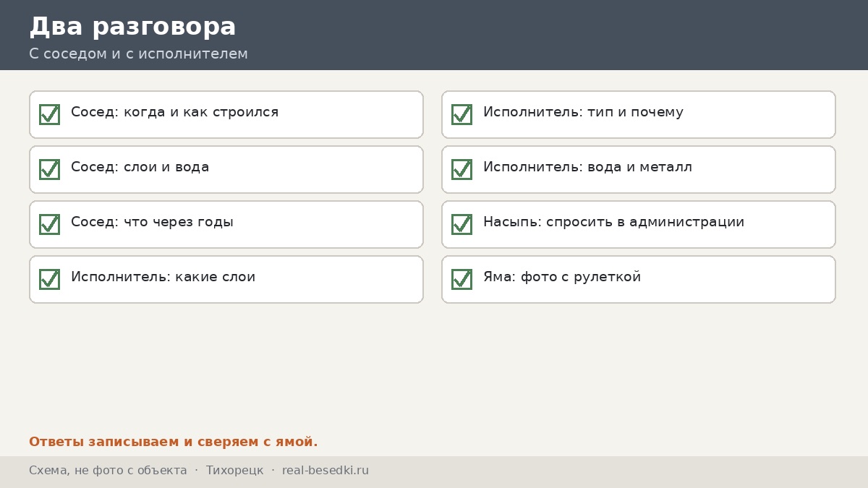Select the text "Яма: фото с рулеткой"
This screenshot has height=488, width=868.
pyautogui.click(x=562, y=277)
